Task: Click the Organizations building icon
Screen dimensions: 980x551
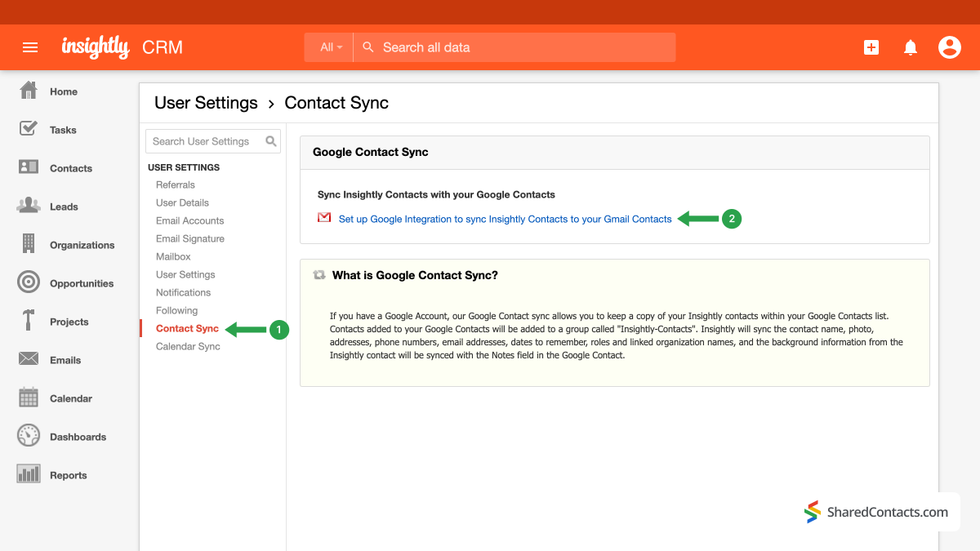Action: [29, 243]
